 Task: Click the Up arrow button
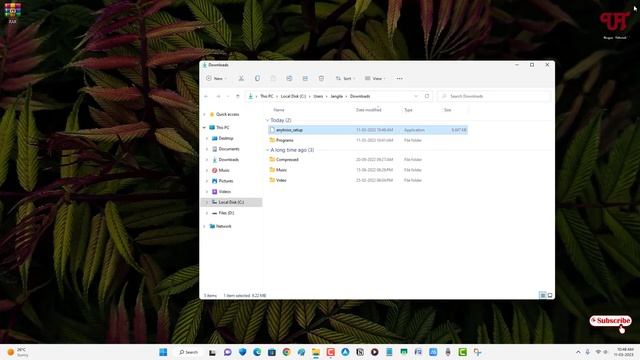coord(238,96)
